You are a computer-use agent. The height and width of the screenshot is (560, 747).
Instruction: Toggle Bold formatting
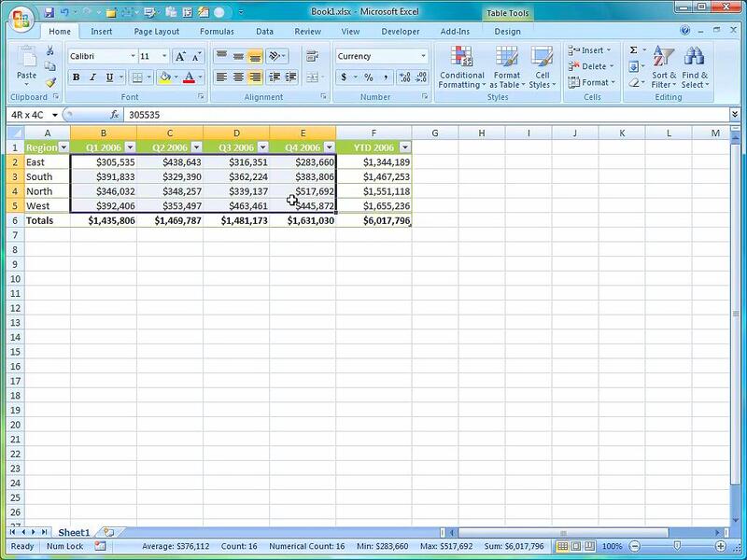pyautogui.click(x=77, y=77)
